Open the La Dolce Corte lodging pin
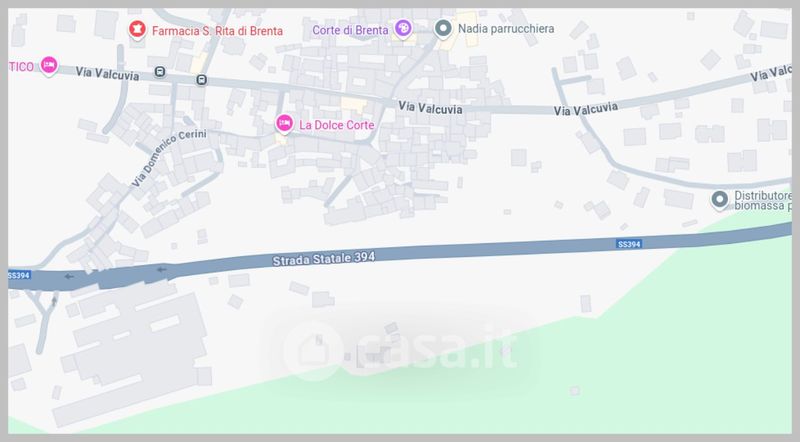 coord(284,124)
